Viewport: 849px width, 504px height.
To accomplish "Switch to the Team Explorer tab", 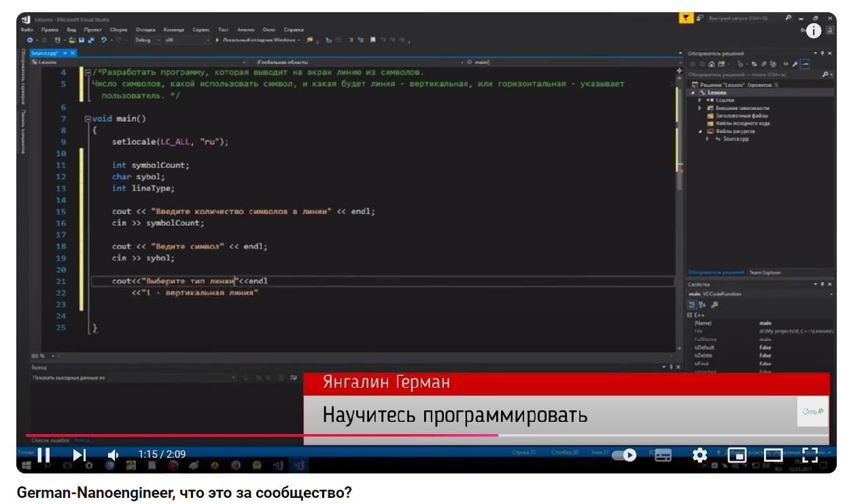I will coord(764,272).
